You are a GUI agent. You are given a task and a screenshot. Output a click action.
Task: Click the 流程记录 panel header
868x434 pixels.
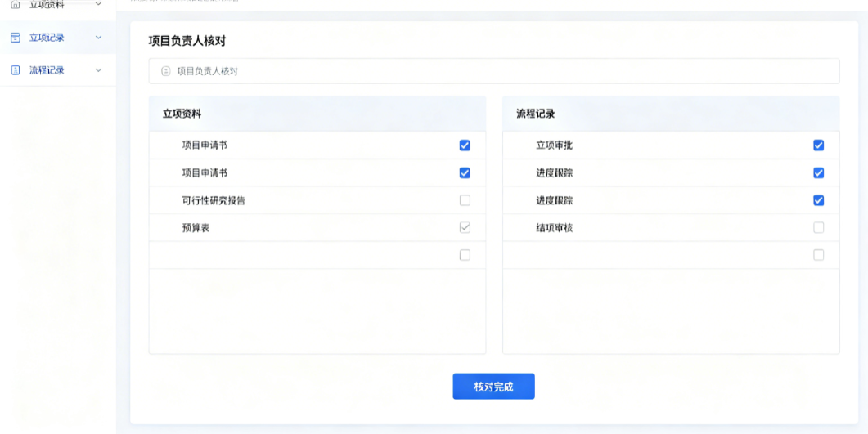tap(671, 114)
